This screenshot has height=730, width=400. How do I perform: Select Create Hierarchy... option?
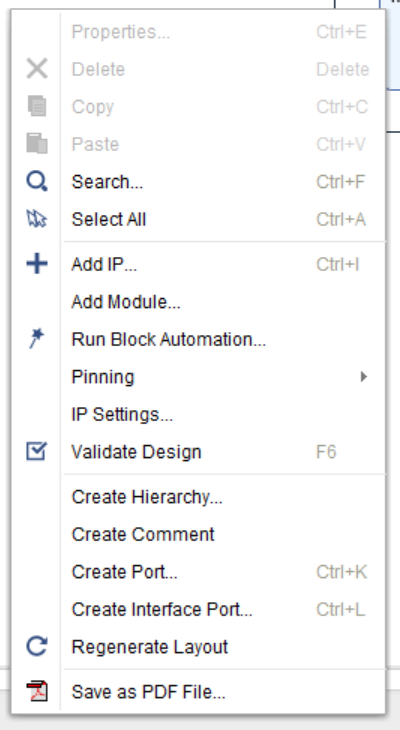[x=223, y=497]
